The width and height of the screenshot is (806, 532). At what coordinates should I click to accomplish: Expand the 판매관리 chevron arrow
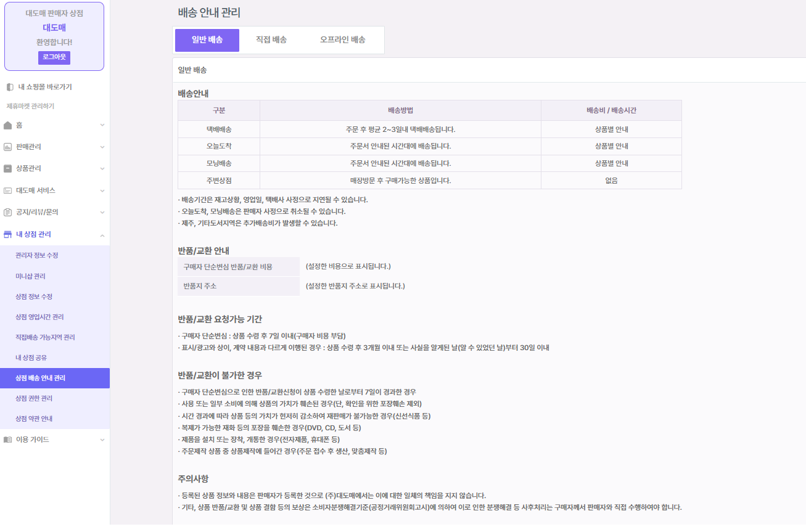[102, 147]
